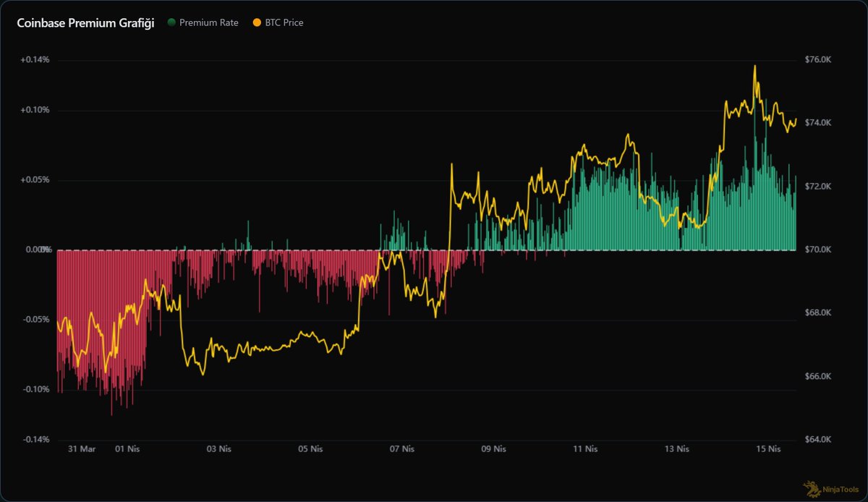Click the +0.14% premium axis label
Image resolution: width=868 pixels, height=502 pixels.
point(35,60)
